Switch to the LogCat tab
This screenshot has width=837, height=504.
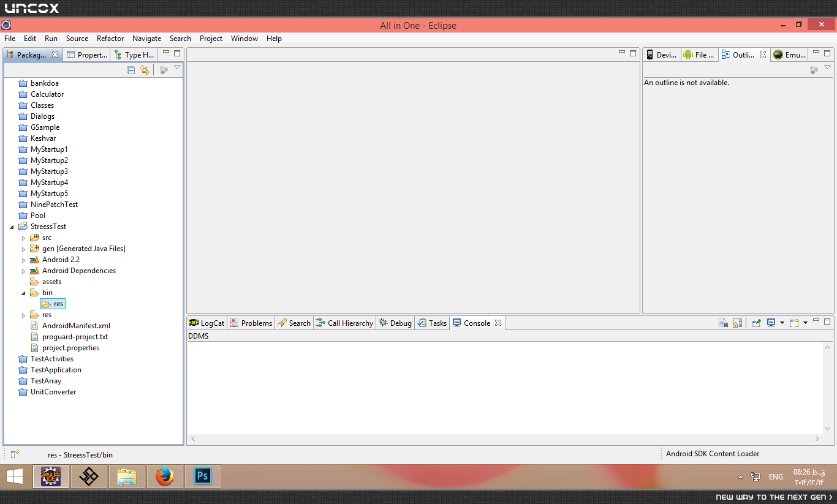click(207, 323)
